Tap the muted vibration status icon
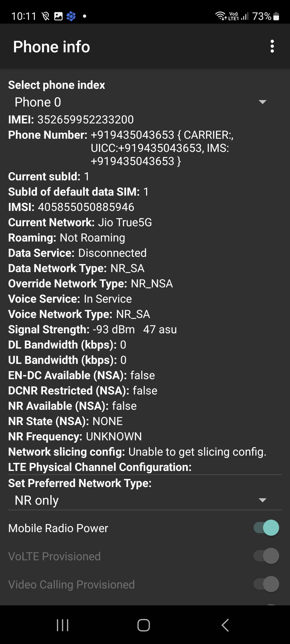This screenshot has width=290, height=644. [x=46, y=16]
